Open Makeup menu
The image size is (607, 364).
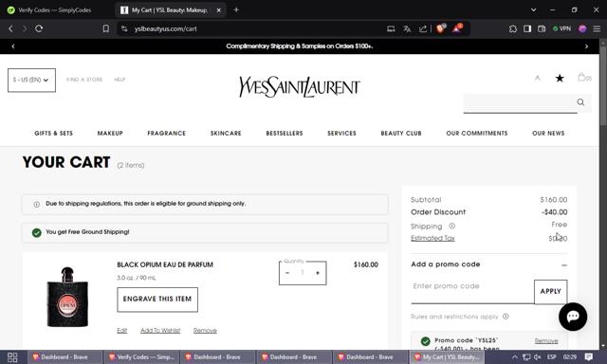[110, 133]
